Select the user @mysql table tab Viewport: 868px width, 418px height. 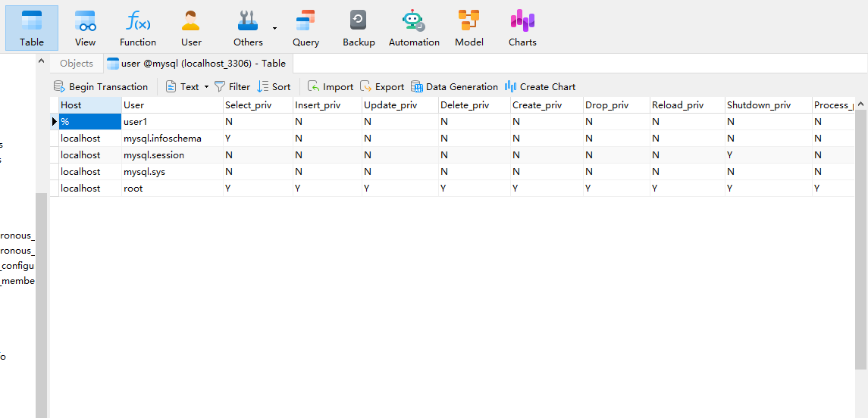pyautogui.click(x=197, y=63)
